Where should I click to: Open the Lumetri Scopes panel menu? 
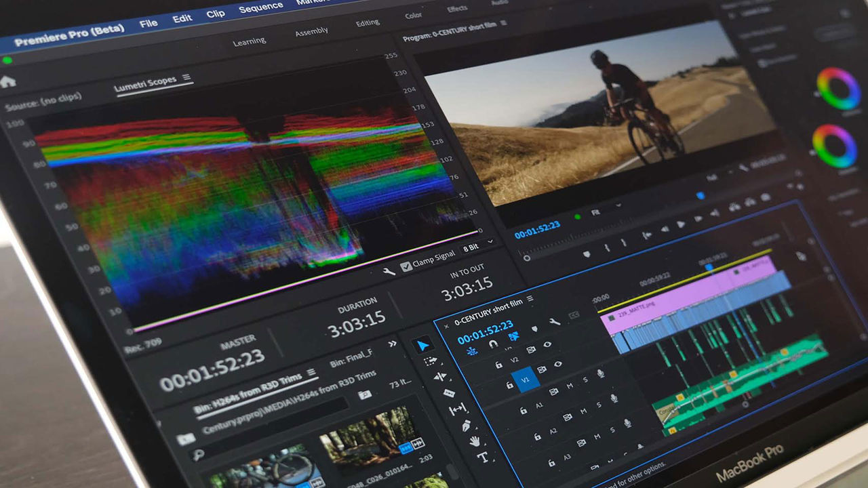point(186,77)
